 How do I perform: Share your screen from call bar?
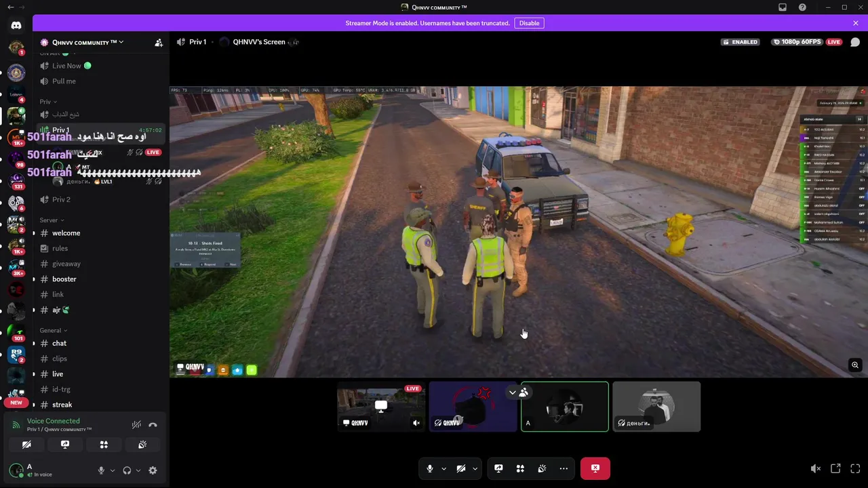498,468
